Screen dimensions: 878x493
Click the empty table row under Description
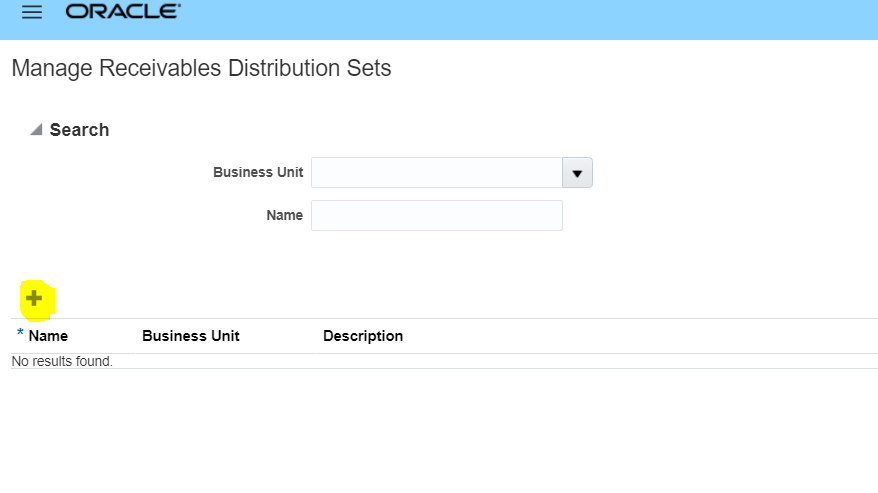click(597, 361)
